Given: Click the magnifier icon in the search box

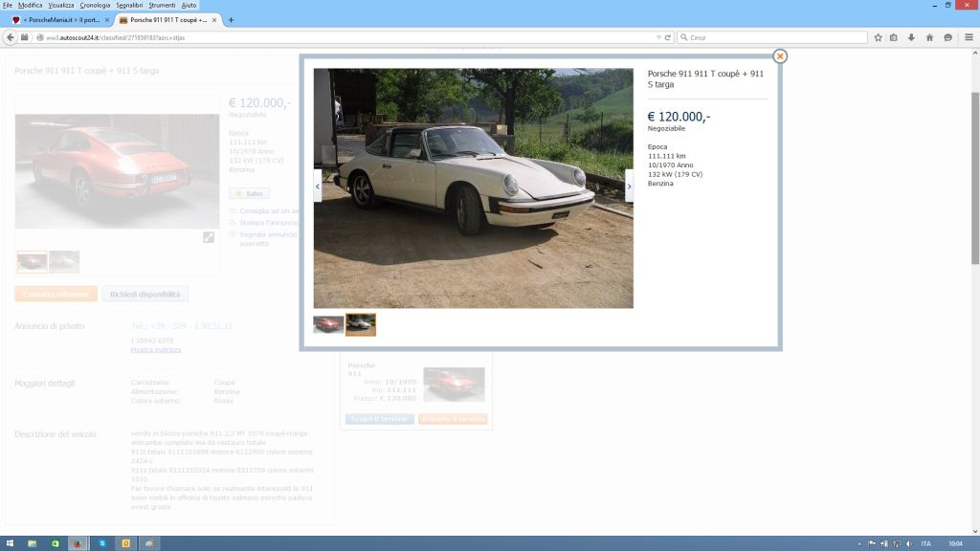Looking at the screenshot, I should click(683, 37).
